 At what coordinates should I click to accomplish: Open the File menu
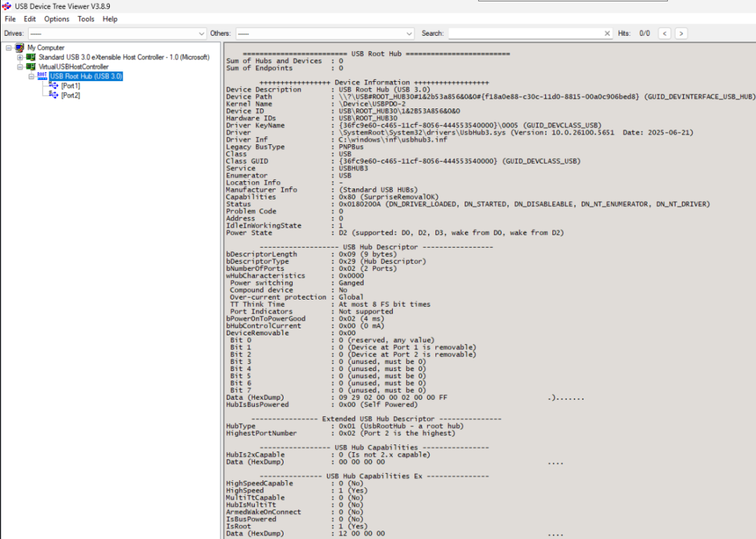(x=10, y=19)
